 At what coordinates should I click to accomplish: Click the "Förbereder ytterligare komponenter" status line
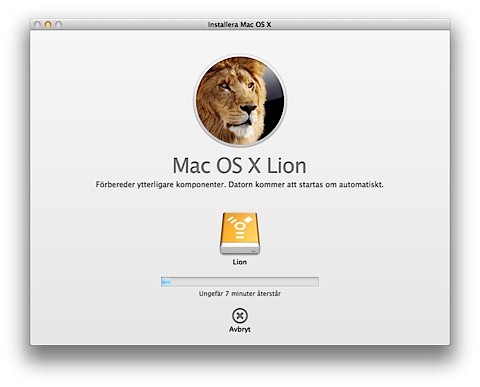coord(240,185)
